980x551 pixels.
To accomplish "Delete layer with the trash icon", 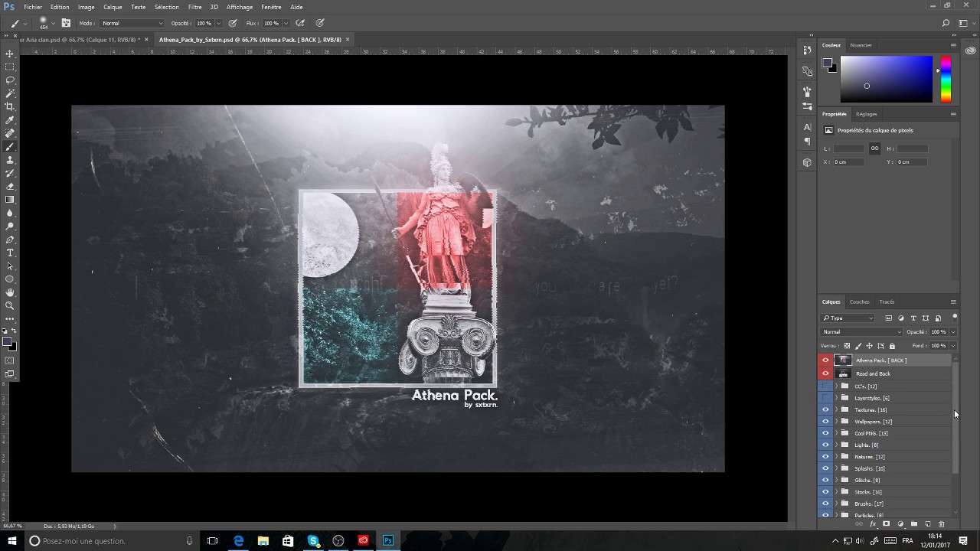I will [x=942, y=524].
